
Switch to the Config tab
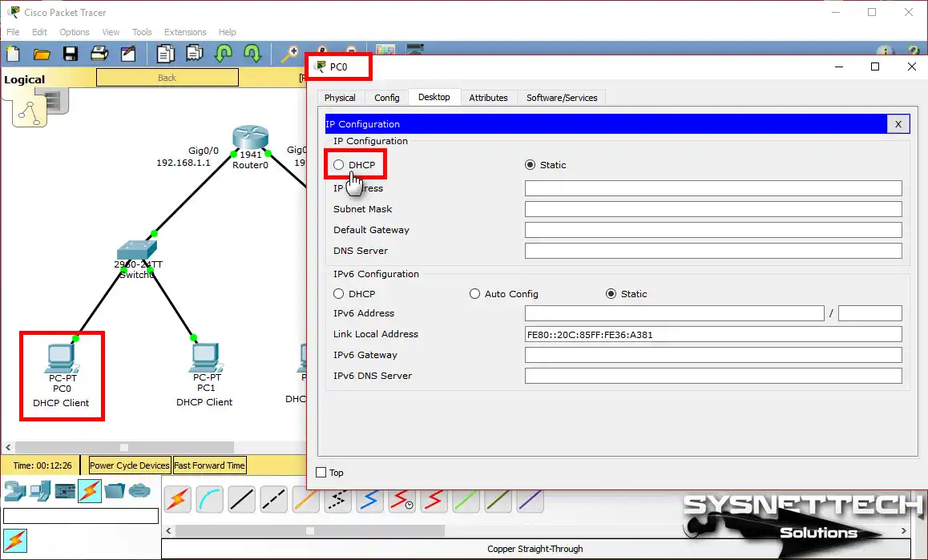[x=386, y=97]
